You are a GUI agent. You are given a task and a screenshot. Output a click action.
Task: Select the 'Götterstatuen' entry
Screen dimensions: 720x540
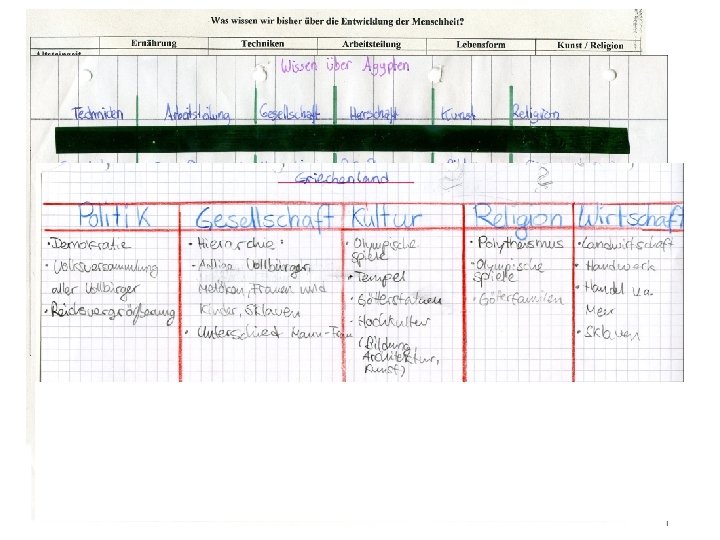click(398, 300)
